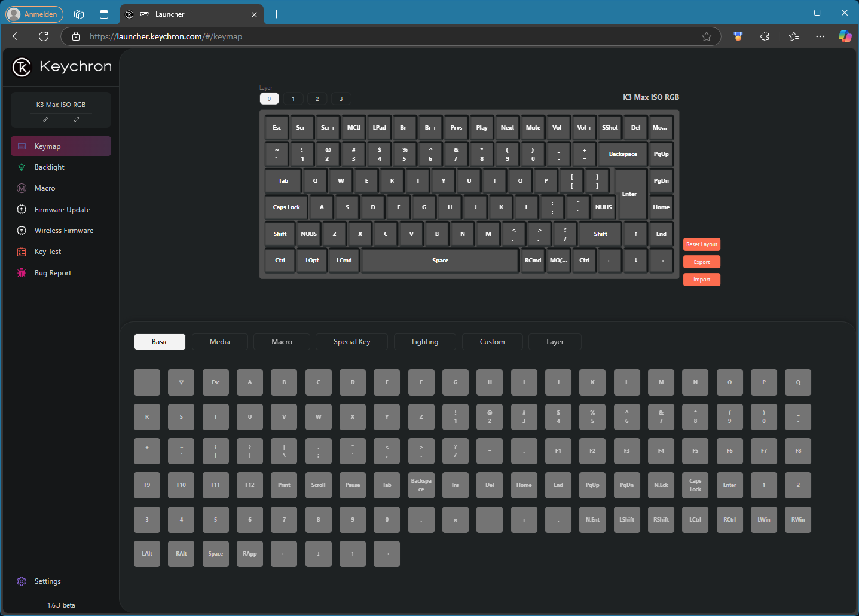Choose the N.Ent keycode in the palette
Viewport: 859px width, 616px height.
[x=592, y=520]
